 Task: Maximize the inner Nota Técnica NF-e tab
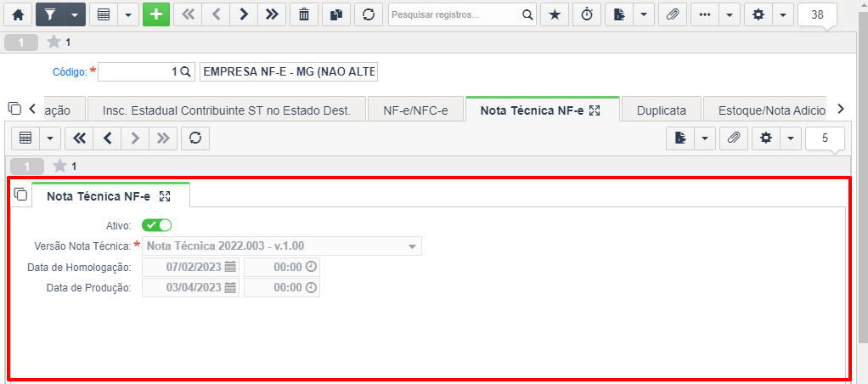[x=165, y=195]
